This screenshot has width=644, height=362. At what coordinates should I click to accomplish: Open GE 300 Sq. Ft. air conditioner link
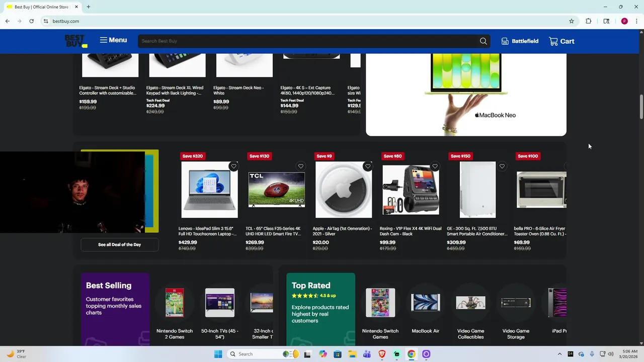pos(477,231)
